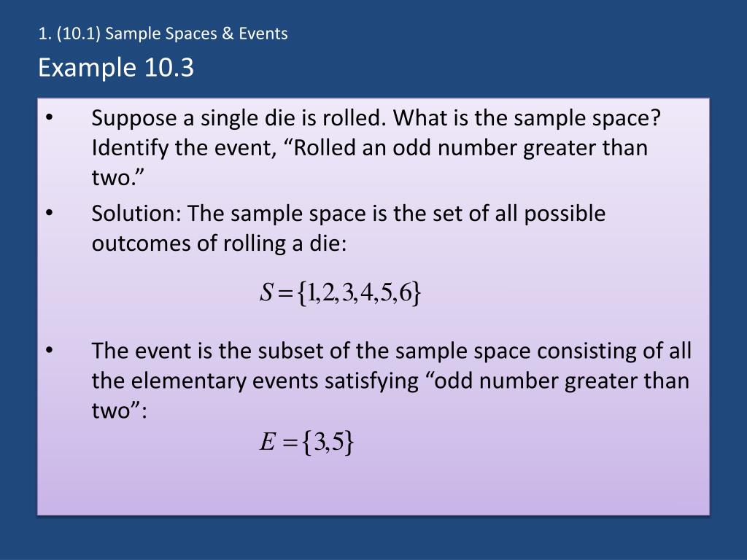Click the text Suppose a single die is rolled
This screenshot has width=747, height=560.
click(239, 118)
